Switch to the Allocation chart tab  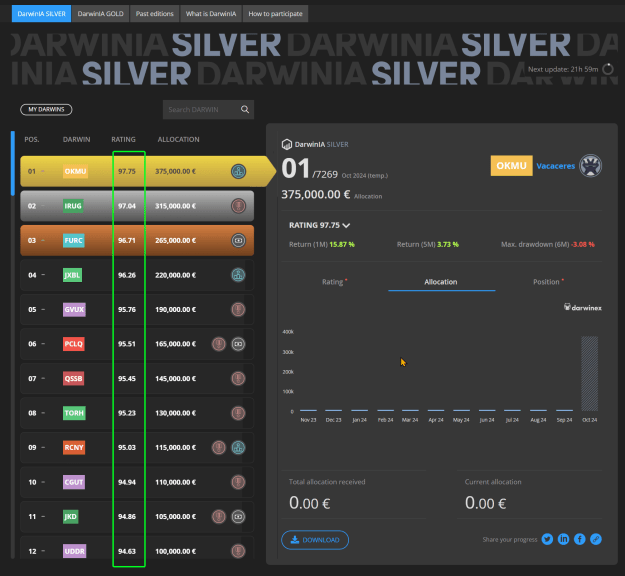[x=441, y=282]
